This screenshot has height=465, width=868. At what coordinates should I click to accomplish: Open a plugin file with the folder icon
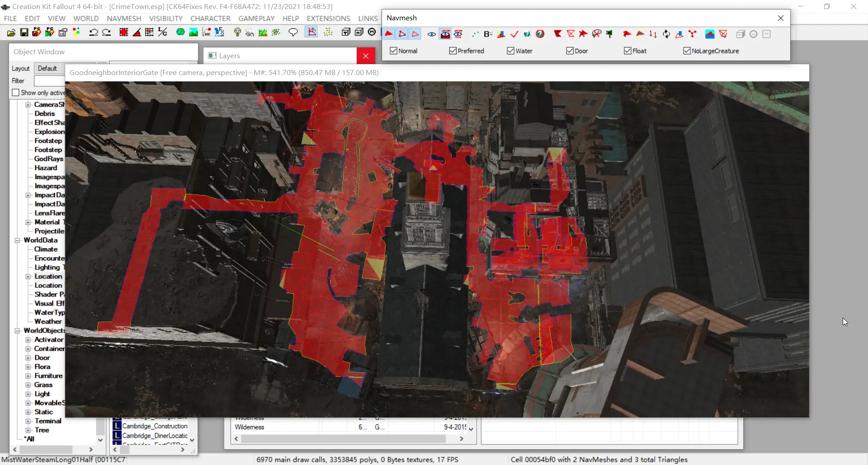[x=11, y=33]
